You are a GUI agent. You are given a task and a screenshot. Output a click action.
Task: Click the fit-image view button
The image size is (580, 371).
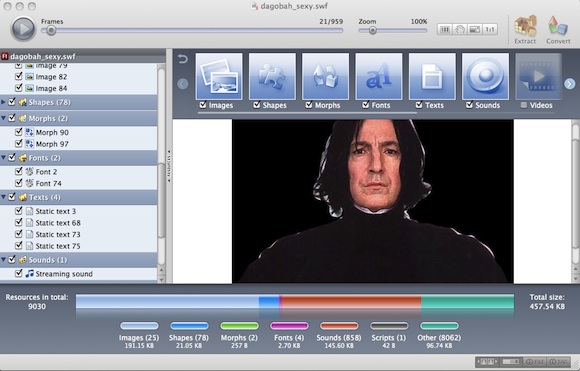[x=475, y=29]
